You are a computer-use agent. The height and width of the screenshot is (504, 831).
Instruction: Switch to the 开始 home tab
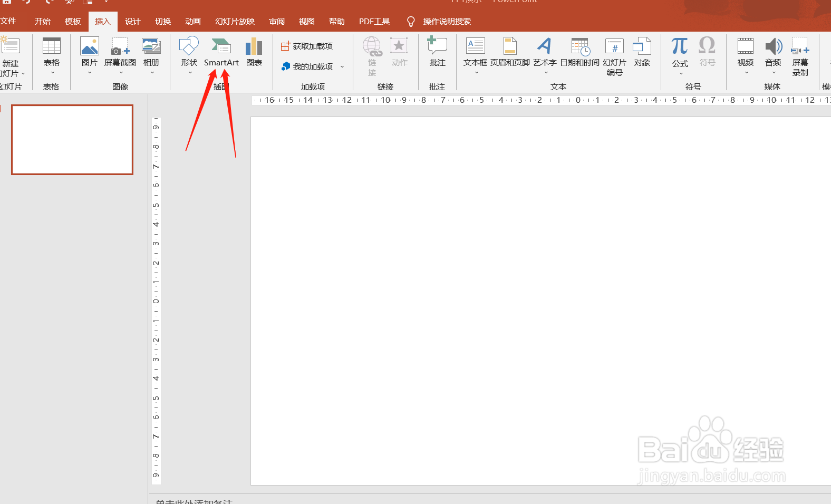click(43, 21)
